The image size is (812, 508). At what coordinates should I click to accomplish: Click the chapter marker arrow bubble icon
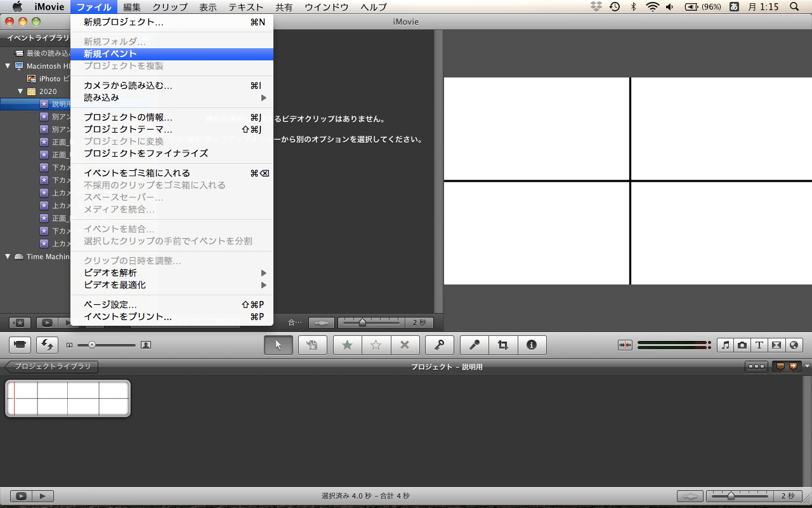tap(793, 366)
